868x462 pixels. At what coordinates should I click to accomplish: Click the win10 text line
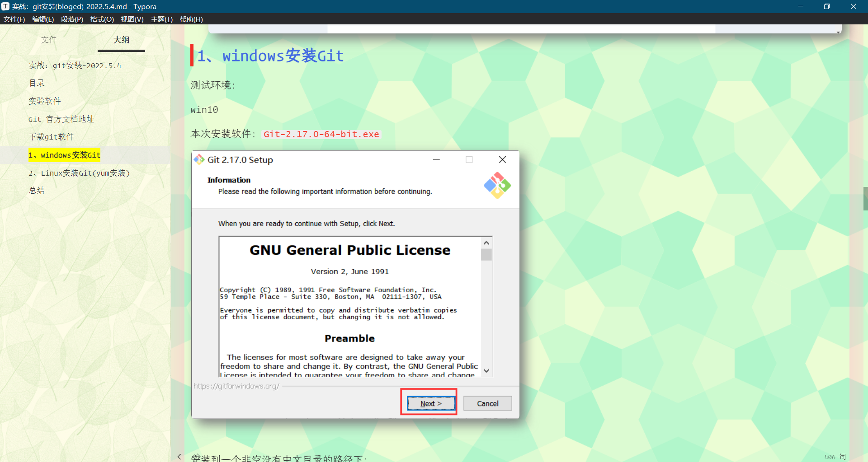204,110
